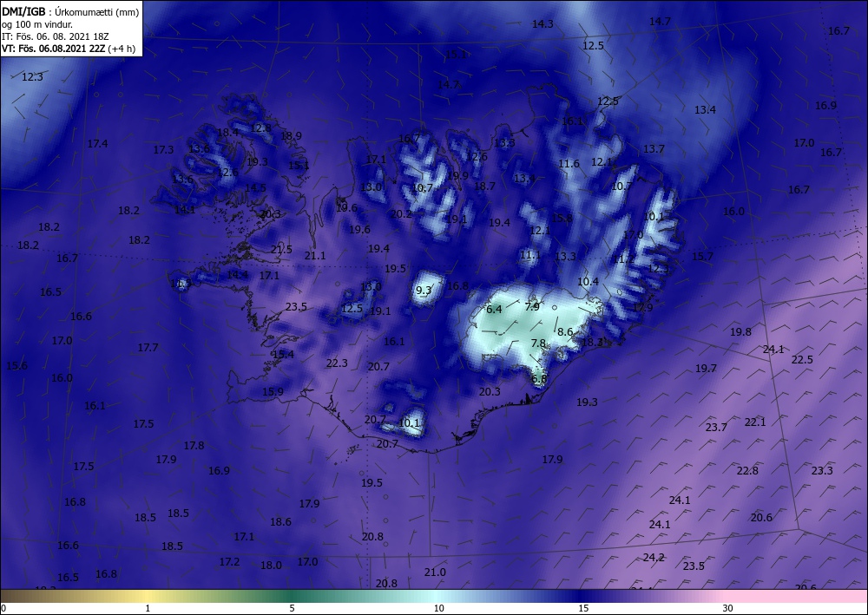Click the 22.1 value on the map
The height and width of the screenshot is (615, 868).
pyautogui.click(x=754, y=422)
